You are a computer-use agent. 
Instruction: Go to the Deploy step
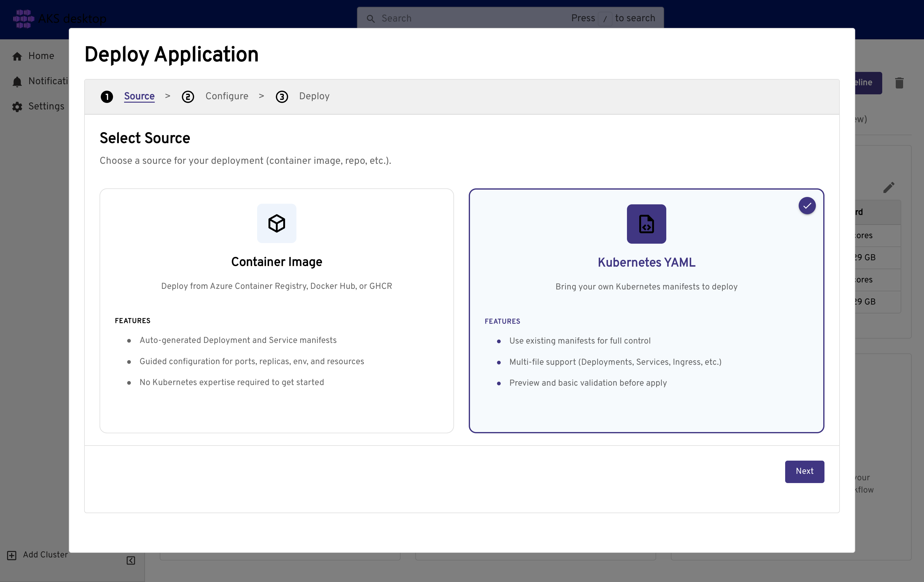314,96
